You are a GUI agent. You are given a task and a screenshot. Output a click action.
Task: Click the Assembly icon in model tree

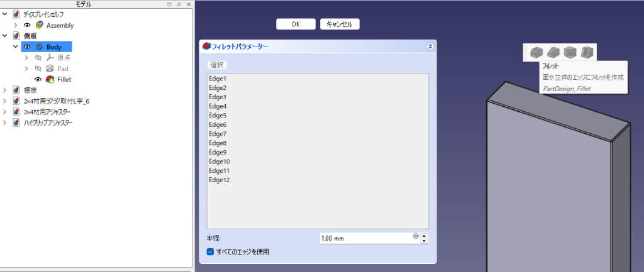40,25
